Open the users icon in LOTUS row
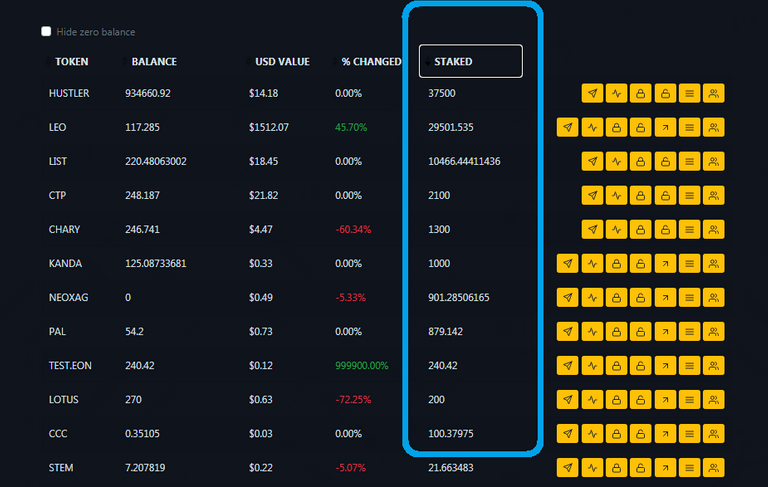The height and width of the screenshot is (487, 768). (x=714, y=400)
